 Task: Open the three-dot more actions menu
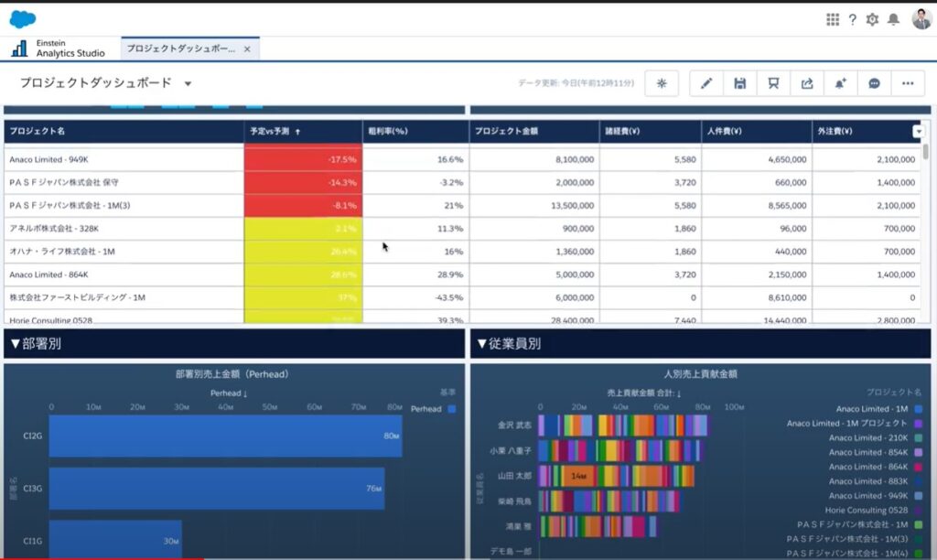point(907,83)
